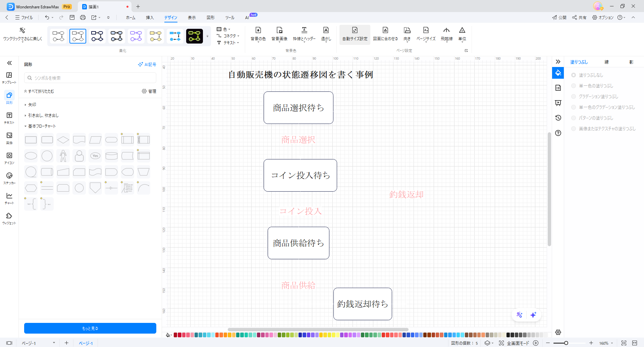644x347 pixels.
Task: Click the fill bucket icon in right strip
Action: [x=558, y=73]
